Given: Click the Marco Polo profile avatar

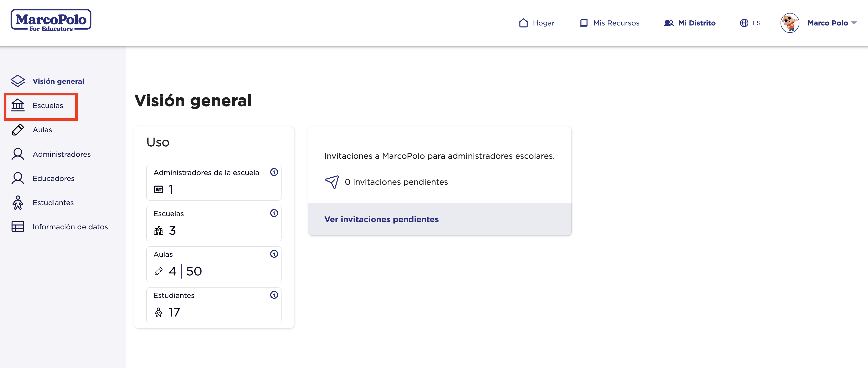Looking at the screenshot, I should [790, 23].
